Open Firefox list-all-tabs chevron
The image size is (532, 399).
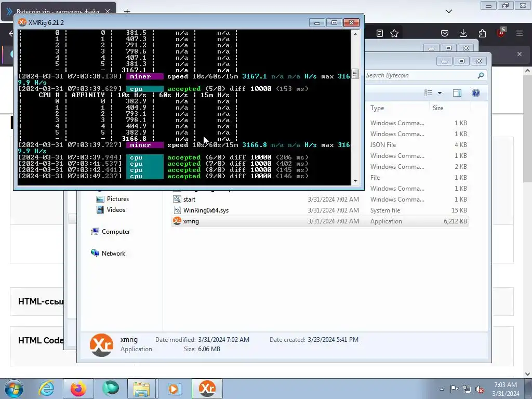click(448, 11)
